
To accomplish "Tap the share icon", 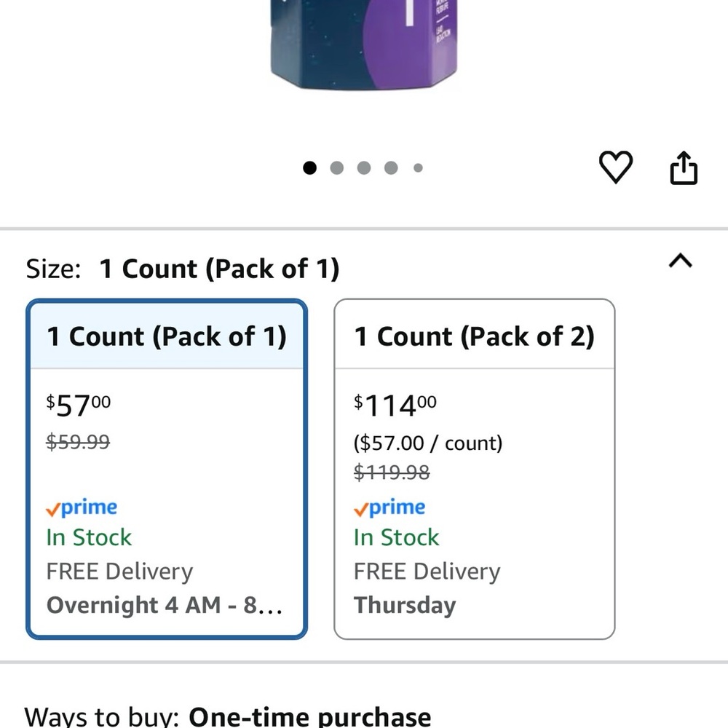I will point(684,167).
